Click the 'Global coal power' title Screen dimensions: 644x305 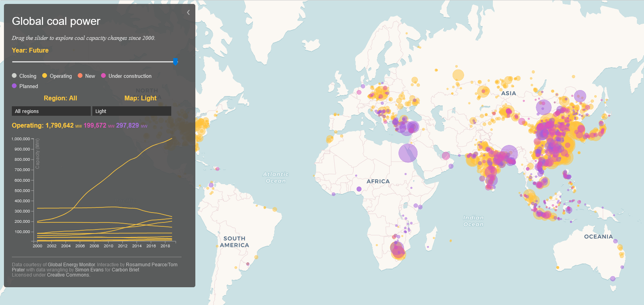click(56, 21)
